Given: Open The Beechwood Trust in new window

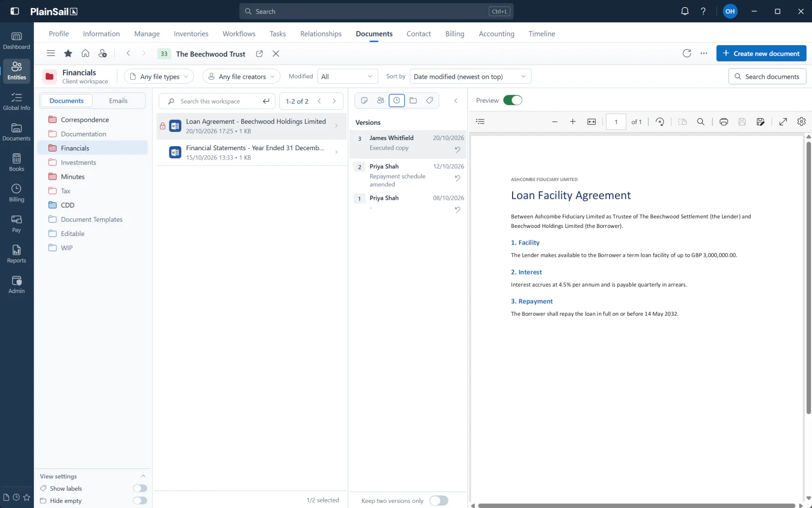Looking at the screenshot, I should pos(259,54).
